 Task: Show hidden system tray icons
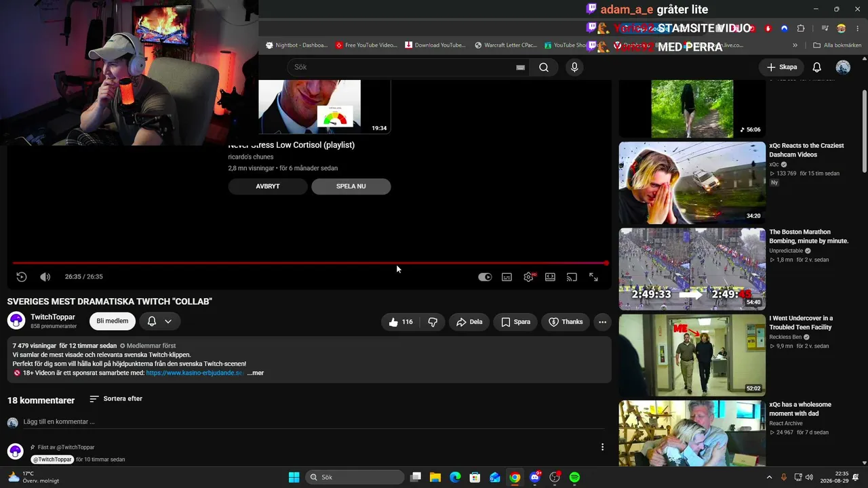(769, 477)
